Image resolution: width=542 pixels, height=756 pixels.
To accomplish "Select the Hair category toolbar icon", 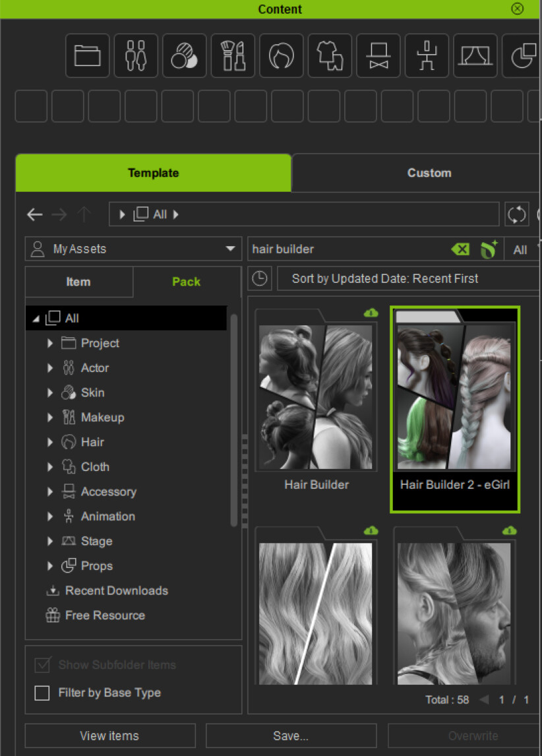I will [x=282, y=55].
